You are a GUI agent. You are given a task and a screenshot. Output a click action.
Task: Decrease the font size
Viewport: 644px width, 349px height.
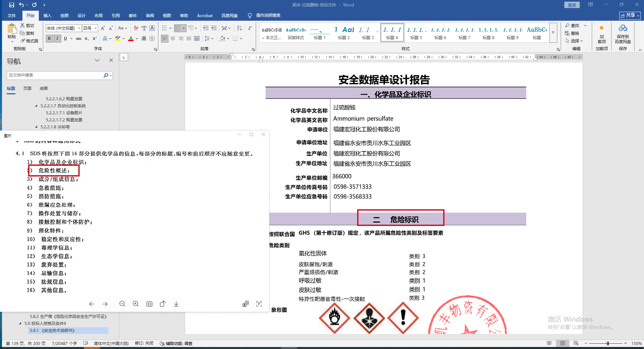tap(111, 28)
